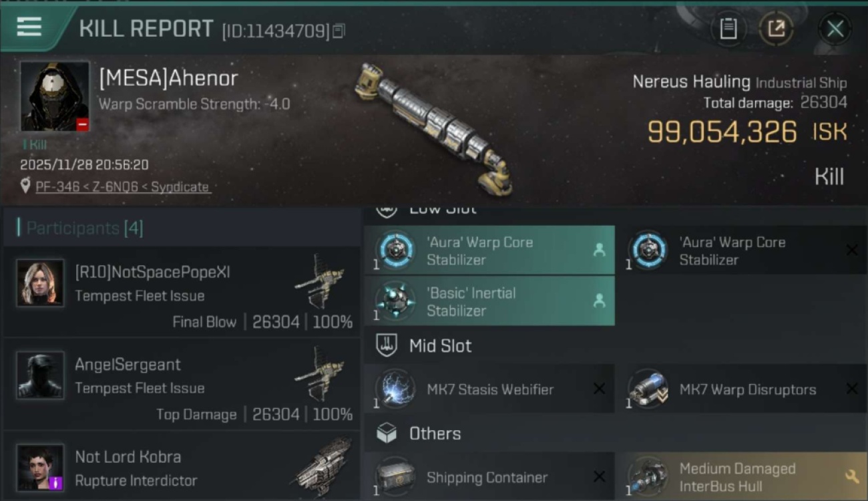Select NotSpacePopeXI participant entry

[x=182, y=291]
